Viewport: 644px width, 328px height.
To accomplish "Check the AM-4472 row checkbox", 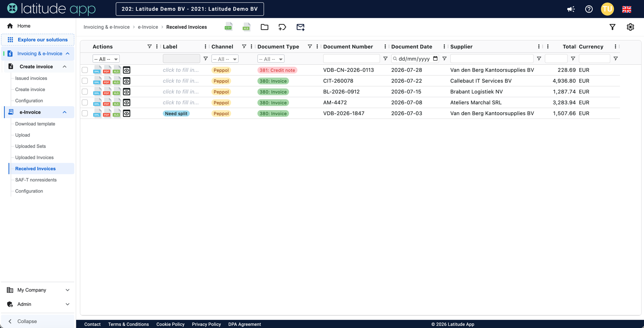I will [x=85, y=102].
